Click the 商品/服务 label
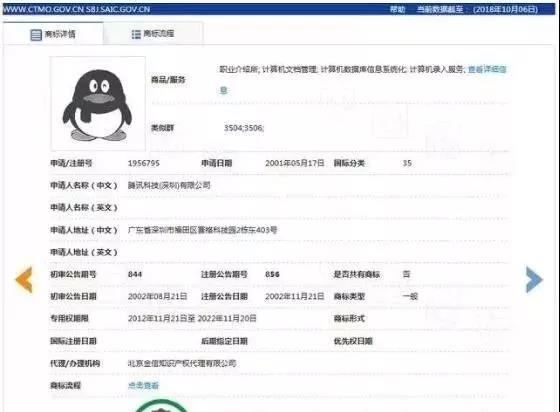Image resolution: width=560 pixels, height=412 pixels. click(x=168, y=79)
